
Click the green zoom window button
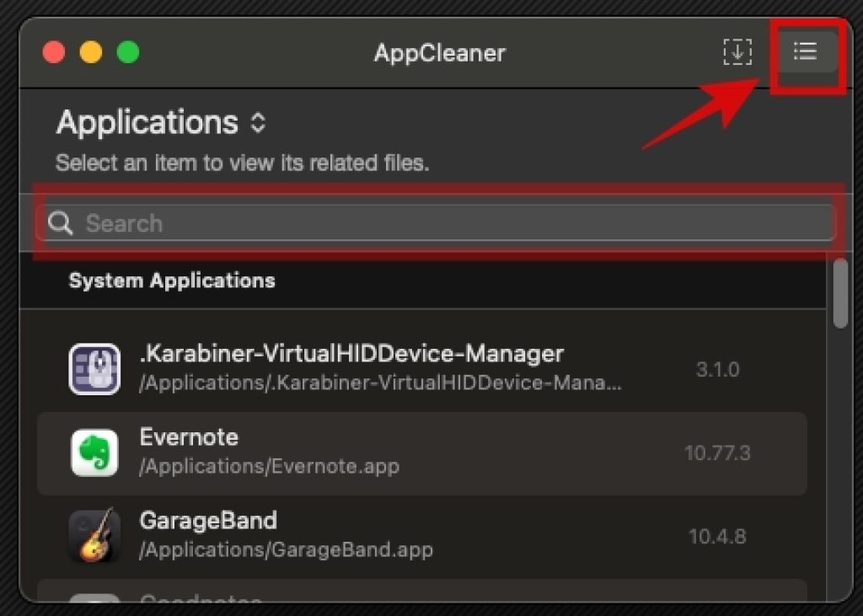pyautogui.click(x=128, y=52)
